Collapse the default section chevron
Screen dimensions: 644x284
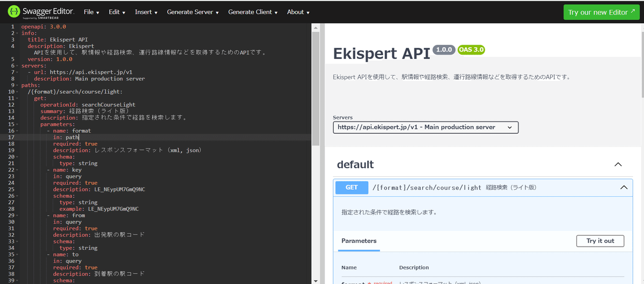coord(618,165)
